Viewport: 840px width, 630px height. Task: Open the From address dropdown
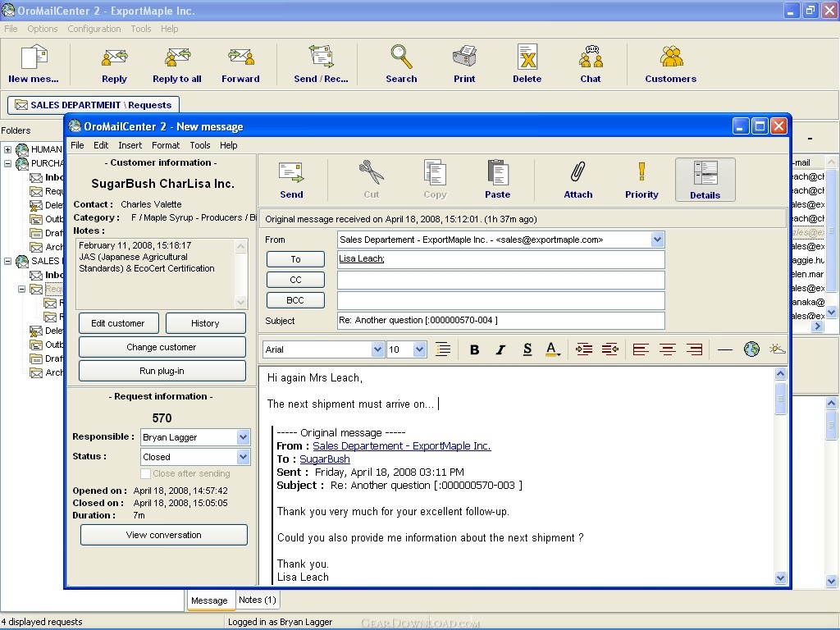point(657,240)
